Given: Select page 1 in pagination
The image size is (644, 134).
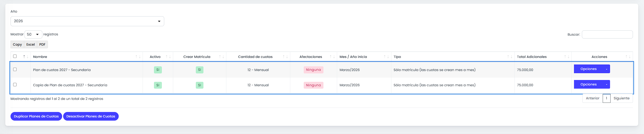Looking at the screenshot, I should [607, 98].
